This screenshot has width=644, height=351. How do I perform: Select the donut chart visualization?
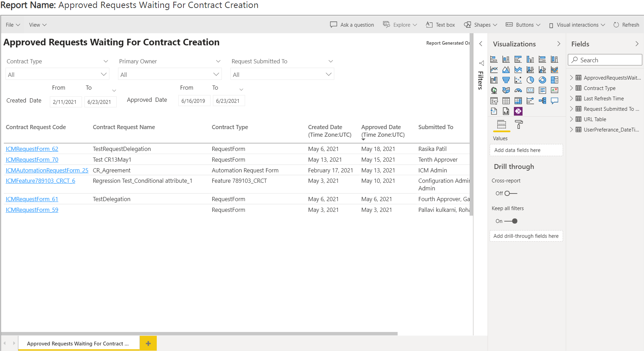coord(542,80)
